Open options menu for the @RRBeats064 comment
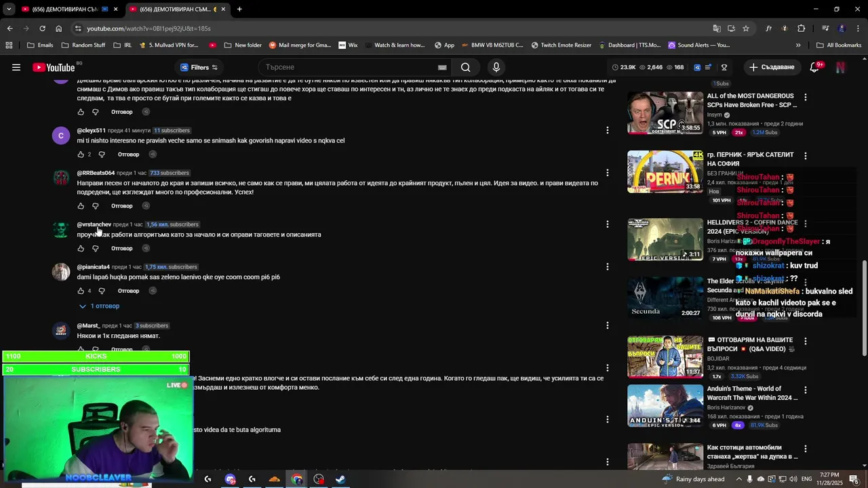 tap(607, 173)
